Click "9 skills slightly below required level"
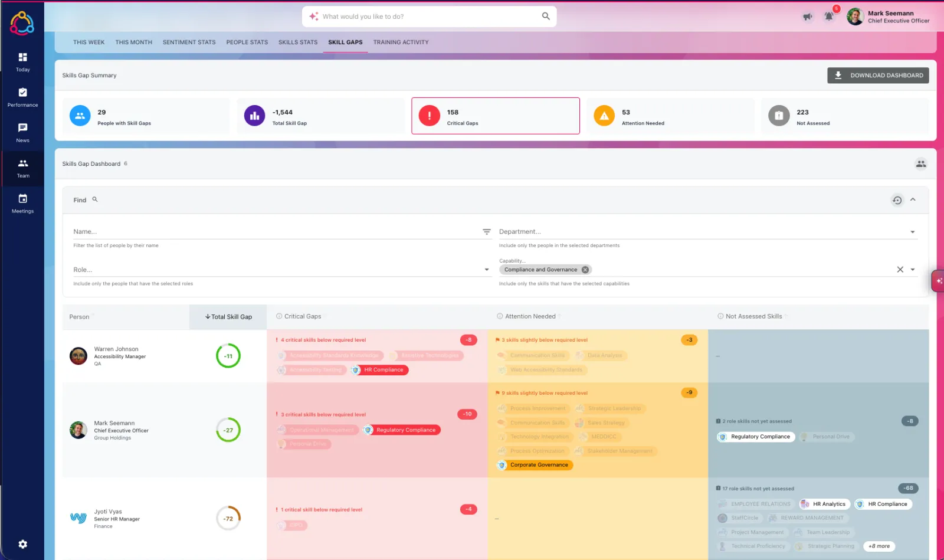Viewport: 944px width, 560px height. (545, 393)
